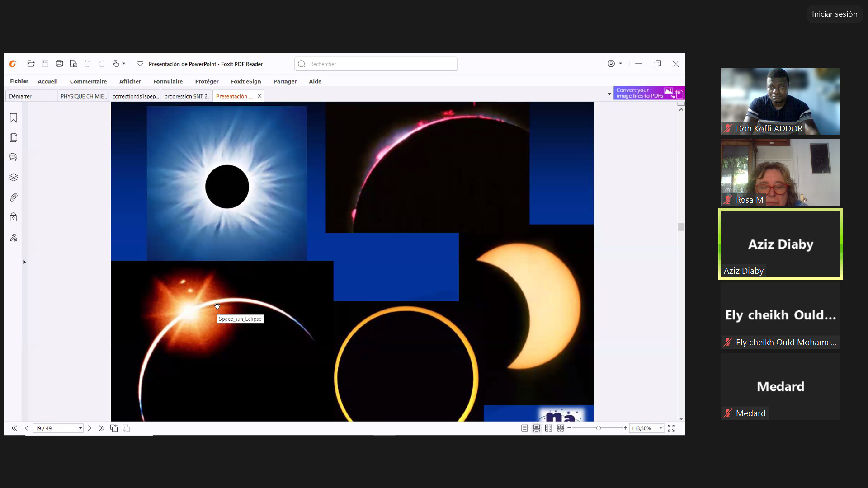
Task: Open the Pages thumbnails panel
Action: click(x=14, y=137)
